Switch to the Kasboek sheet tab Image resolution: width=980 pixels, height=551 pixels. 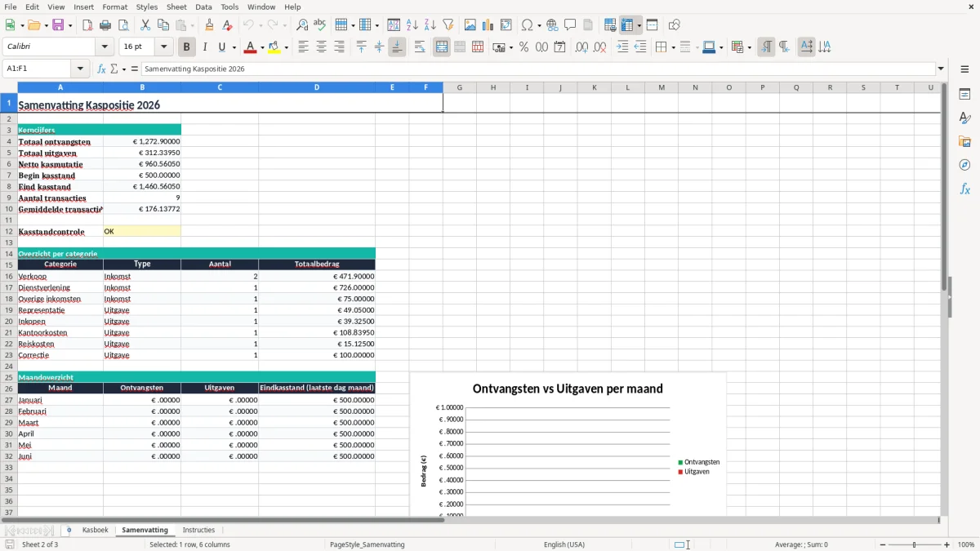pos(96,531)
